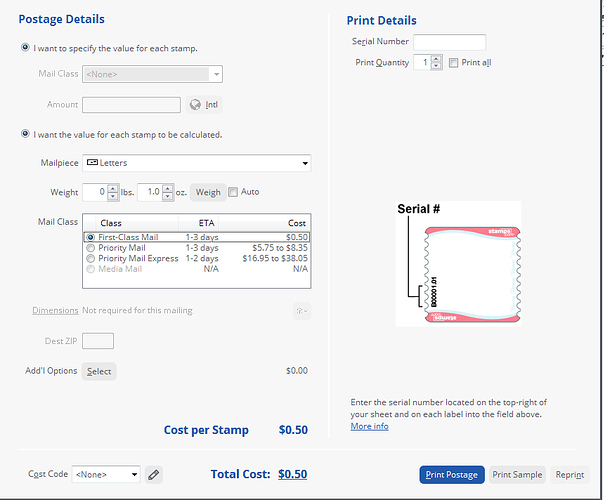Open the More info link
This screenshot has height=500, width=604.
coord(369,426)
